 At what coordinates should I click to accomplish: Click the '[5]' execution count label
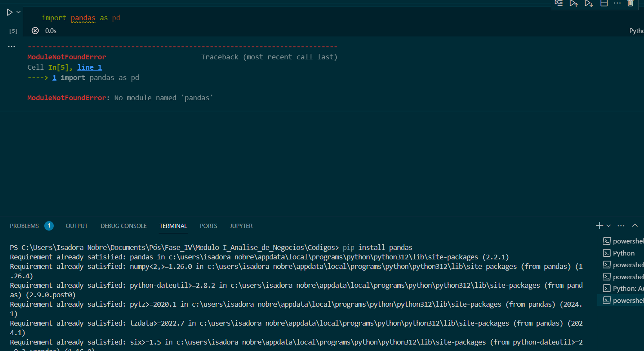(13, 31)
